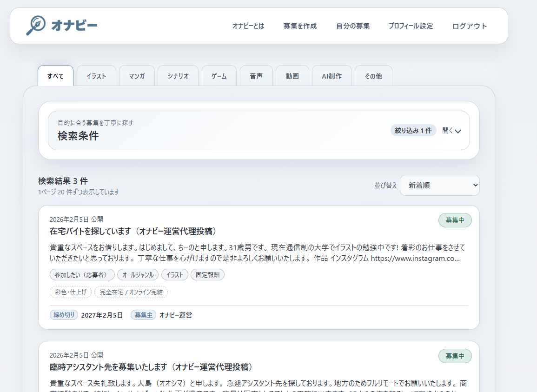537x392 pixels.
Task: Switch to the イラスト tab
Action: 96,76
